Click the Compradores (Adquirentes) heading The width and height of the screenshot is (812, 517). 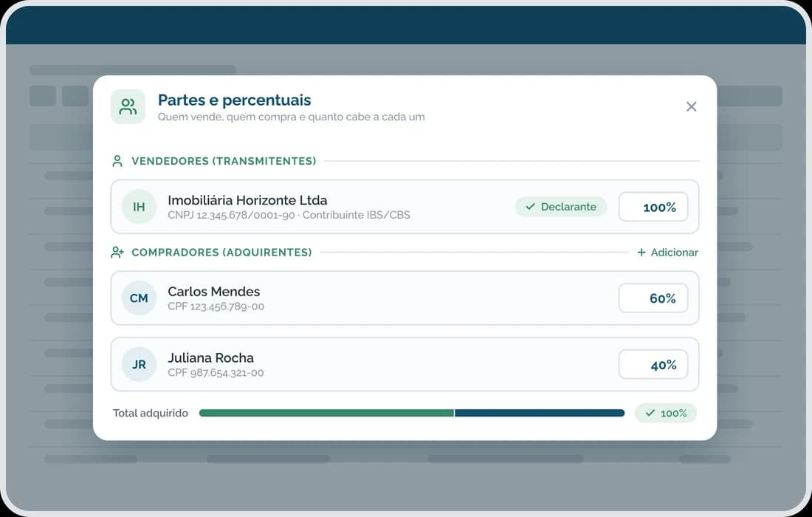221,253
